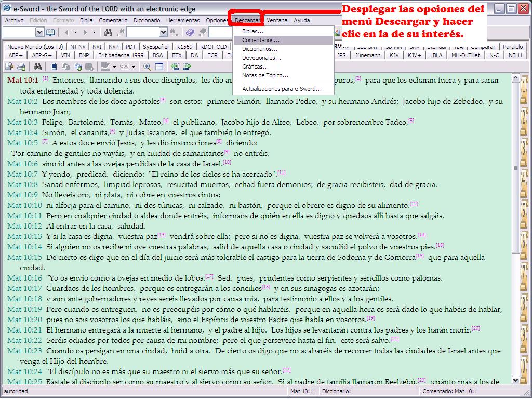Screen dimensions: 532x399
Task: Click the binoculars icon in Bible toolbar
Action: click(x=37, y=67)
